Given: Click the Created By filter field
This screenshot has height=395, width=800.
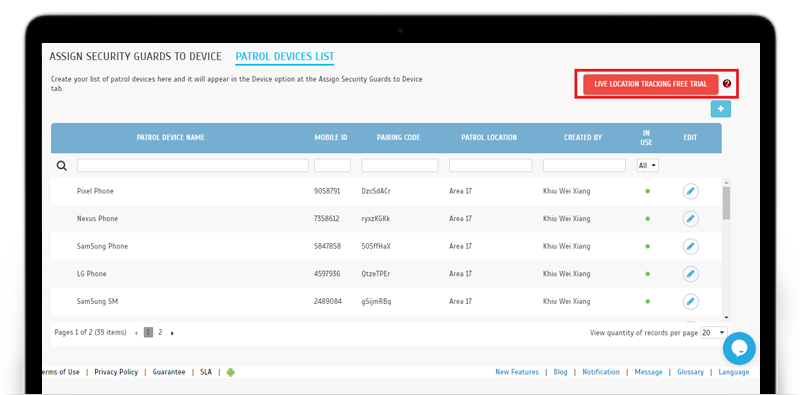Looking at the screenshot, I should 584,165.
